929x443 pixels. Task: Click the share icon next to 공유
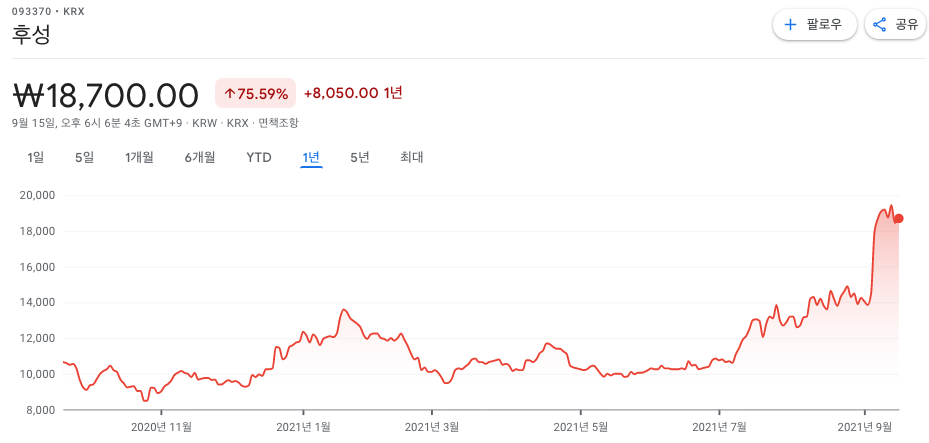tap(880, 24)
